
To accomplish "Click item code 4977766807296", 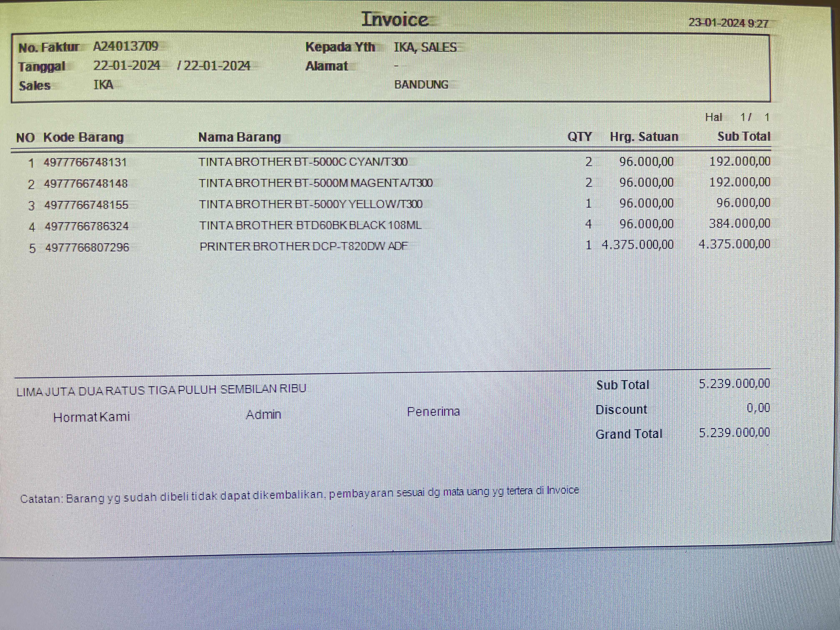I will point(87,247).
